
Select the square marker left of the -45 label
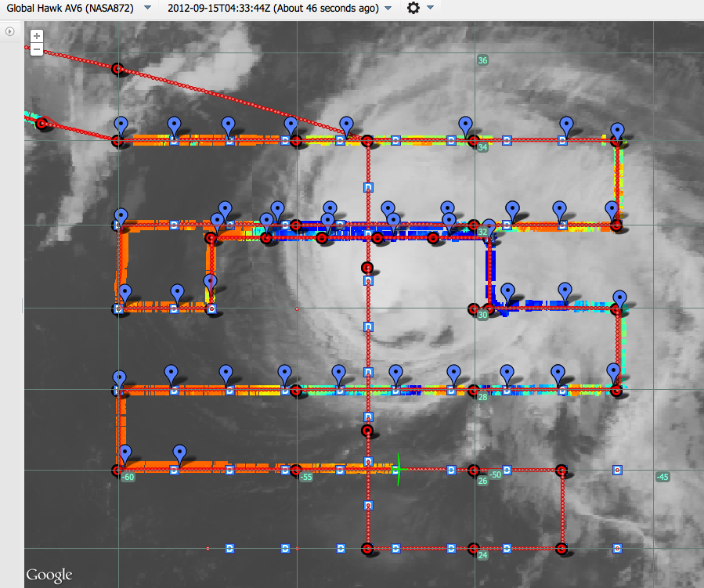(x=617, y=470)
